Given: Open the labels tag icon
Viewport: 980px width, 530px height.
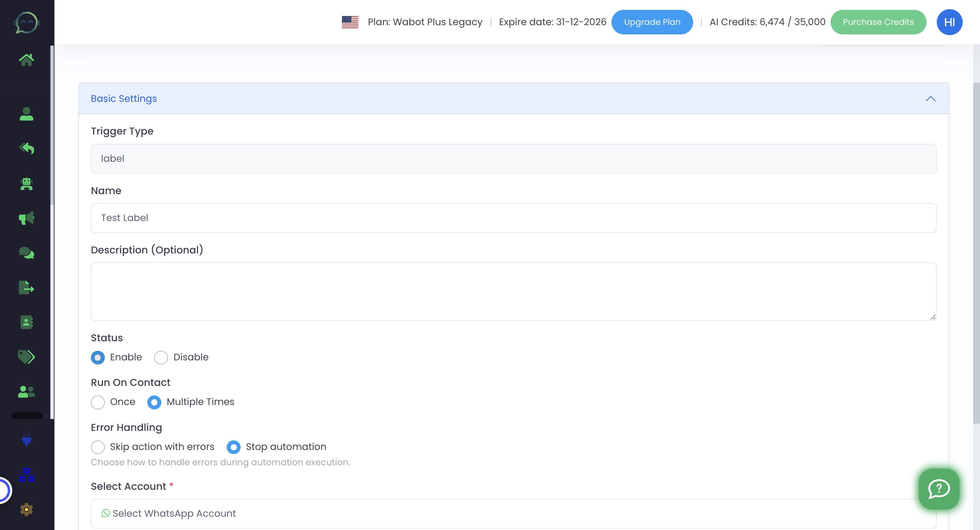Looking at the screenshot, I should pyautogui.click(x=26, y=357).
